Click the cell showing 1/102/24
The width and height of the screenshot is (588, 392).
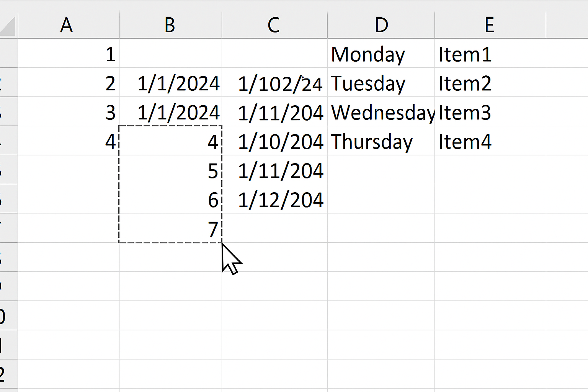click(274, 82)
